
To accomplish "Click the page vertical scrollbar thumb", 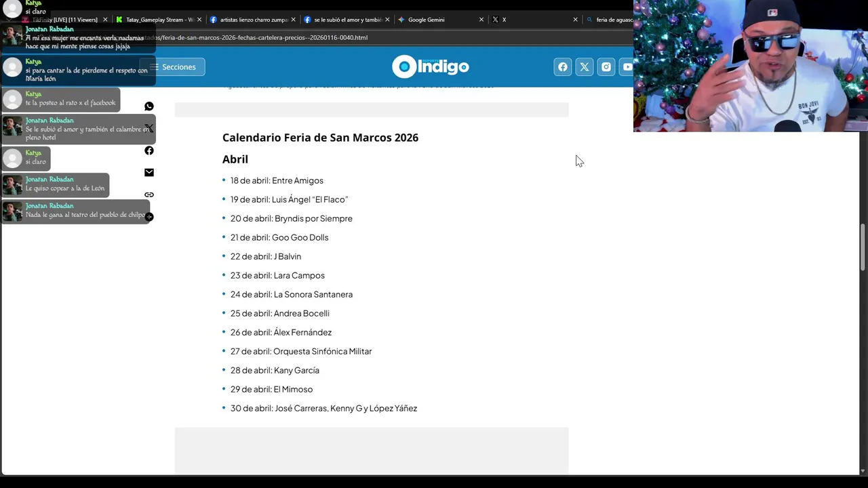I will point(863,247).
